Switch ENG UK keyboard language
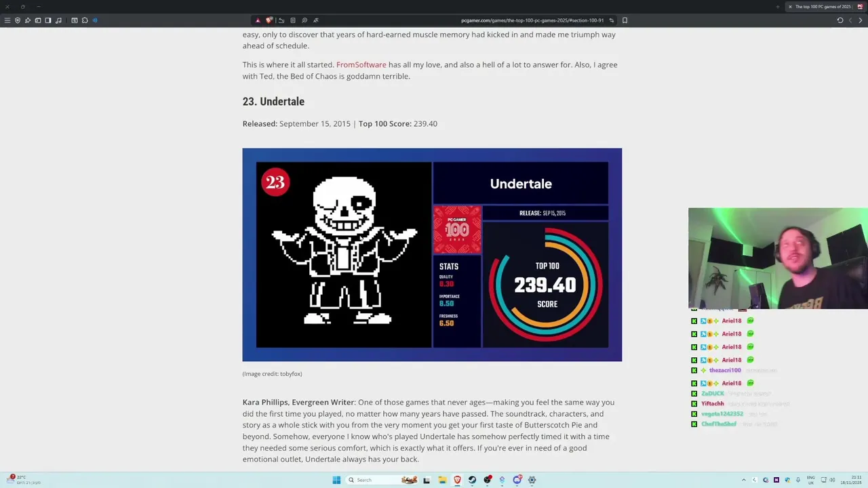This screenshot has height=488, width=868. coord(811,480)
